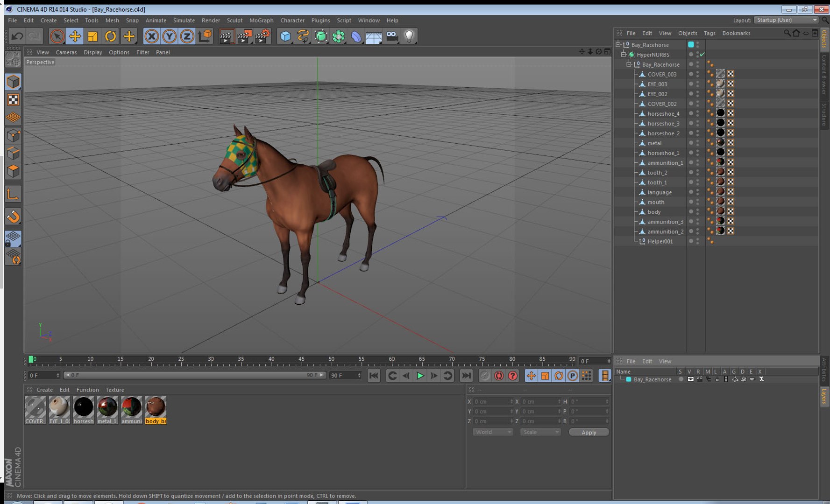Add HyperNURBS generator icon
830x504 pixels.
(321, 36)
